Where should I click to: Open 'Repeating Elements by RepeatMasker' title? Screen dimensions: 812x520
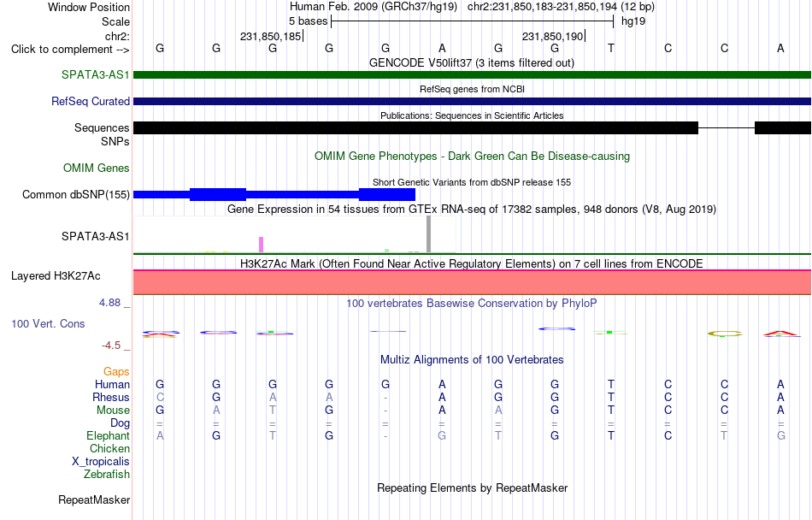(473, 488)
